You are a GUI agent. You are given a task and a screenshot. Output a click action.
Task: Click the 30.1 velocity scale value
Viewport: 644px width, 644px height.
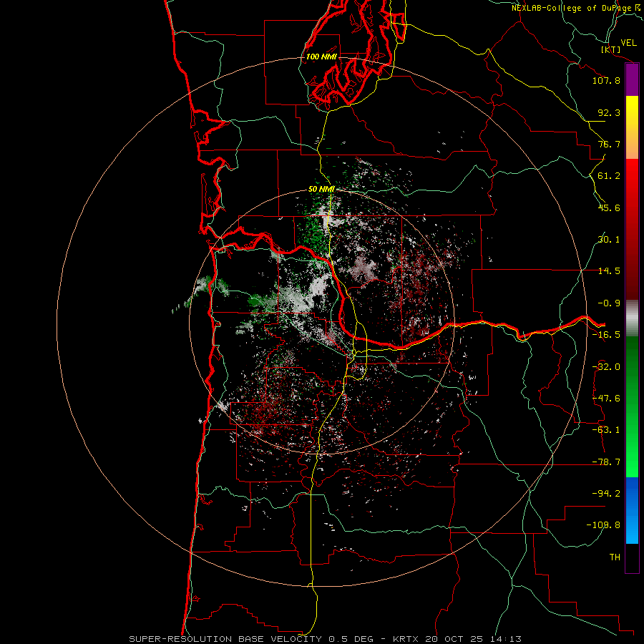click(x=609, y=240)
